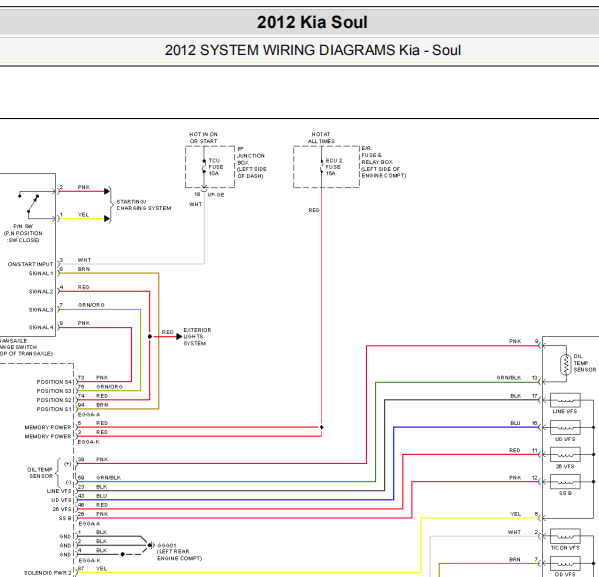Select the "ECU 2 FUSE 15A" label

333,167
